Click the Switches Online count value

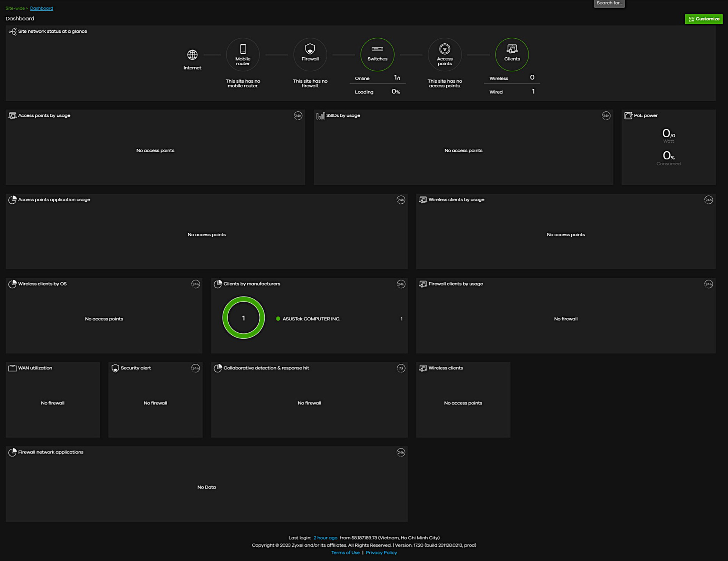click(397, 78)
